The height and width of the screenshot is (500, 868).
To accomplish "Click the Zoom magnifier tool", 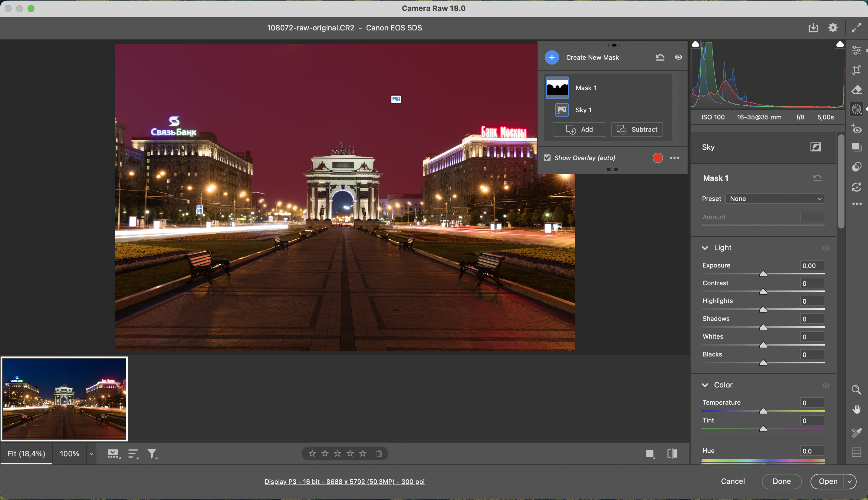I will pos(856,390).
